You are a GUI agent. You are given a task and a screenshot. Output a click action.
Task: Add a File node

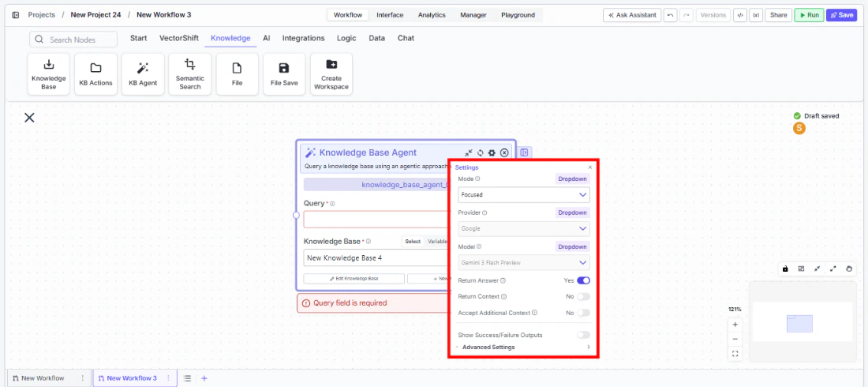(x=237, y=74)
